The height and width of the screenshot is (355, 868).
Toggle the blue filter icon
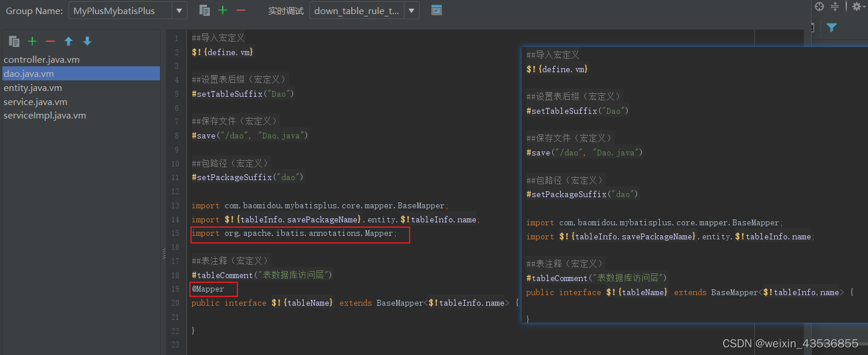tap(832, 28)
